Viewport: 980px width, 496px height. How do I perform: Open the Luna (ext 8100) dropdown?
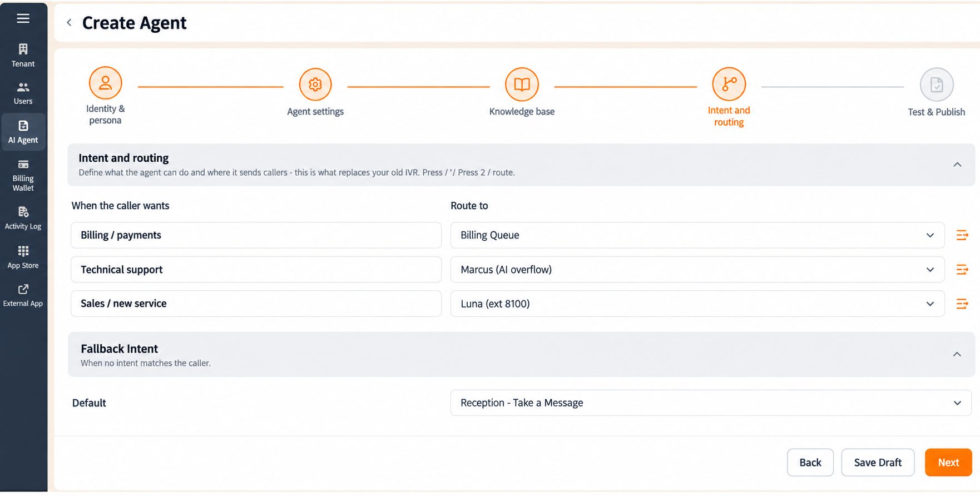[697, 304]
